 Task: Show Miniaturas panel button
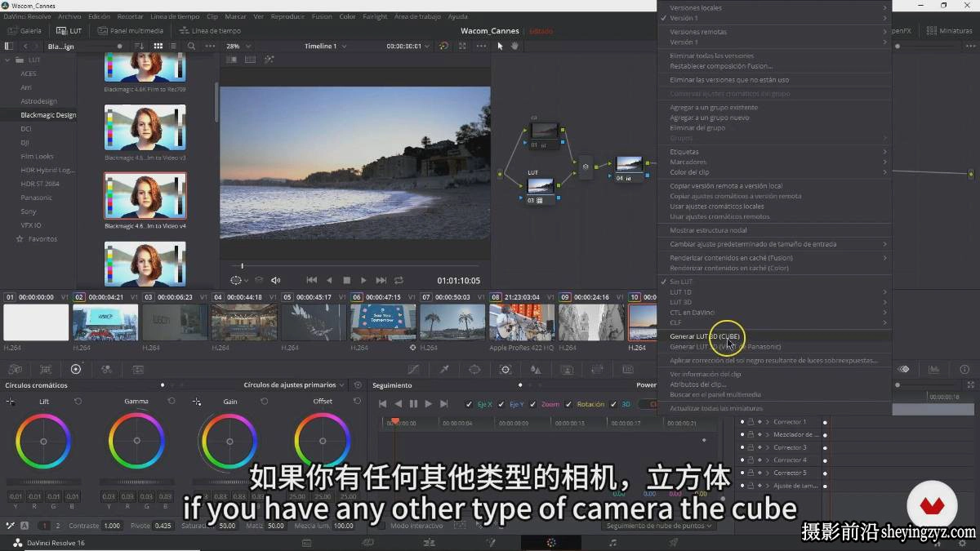coord(950,31)
